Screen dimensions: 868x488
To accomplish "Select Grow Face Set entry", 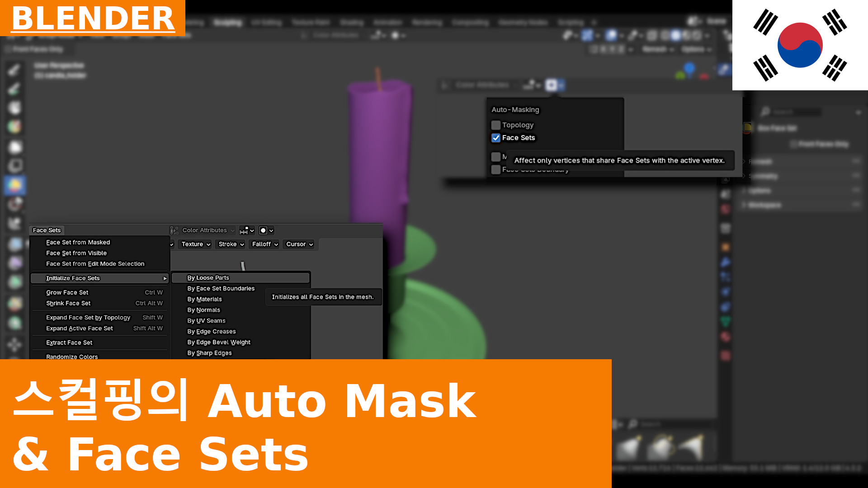I will [x=99, y=293].
